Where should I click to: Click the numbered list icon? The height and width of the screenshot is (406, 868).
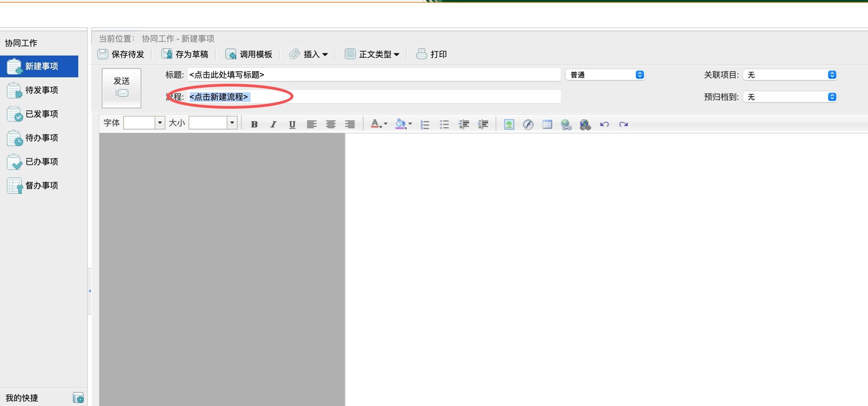tap(424, 124)
